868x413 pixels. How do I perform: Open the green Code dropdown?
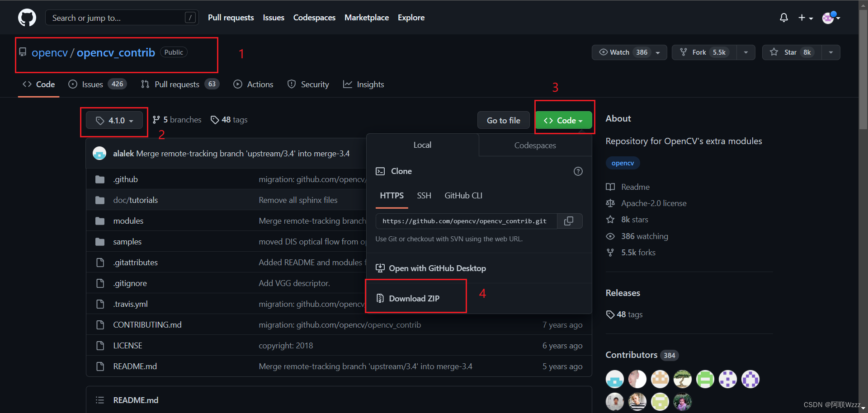pyautogui.click(x=563, y=120)
